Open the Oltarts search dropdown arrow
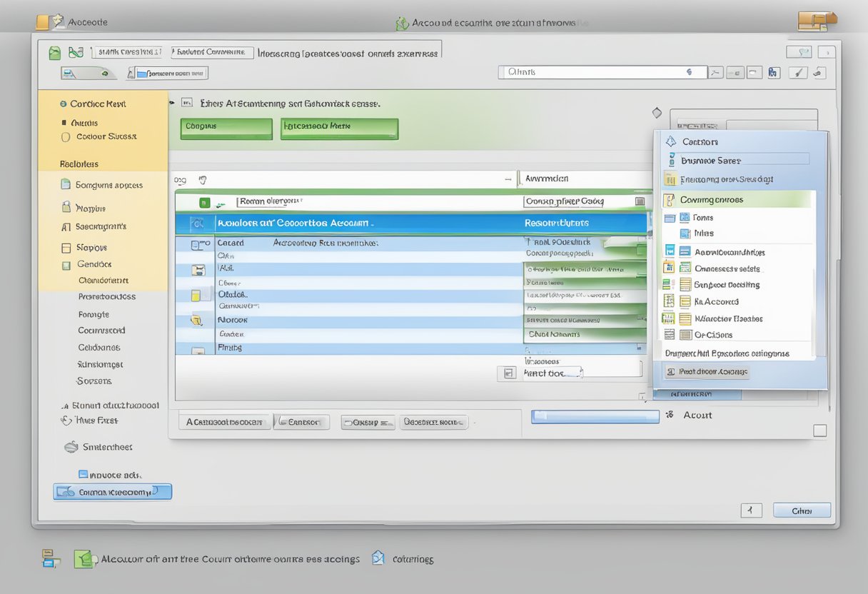The width and height of the screenshot is (868, 594). coord(689,72)
